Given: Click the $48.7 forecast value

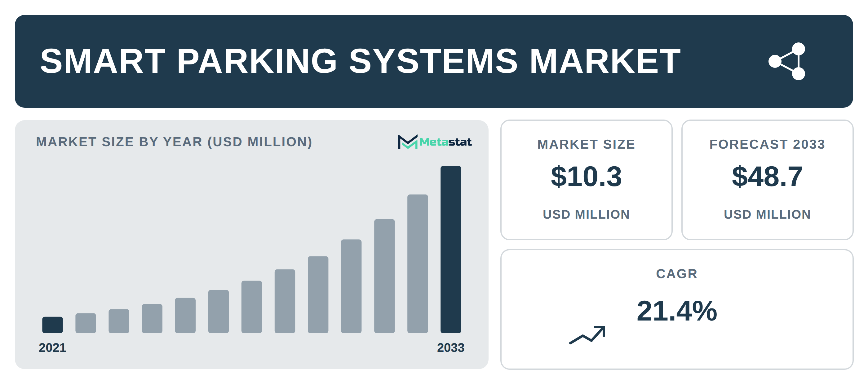Looking at the screenshot, I should [767, 176].
